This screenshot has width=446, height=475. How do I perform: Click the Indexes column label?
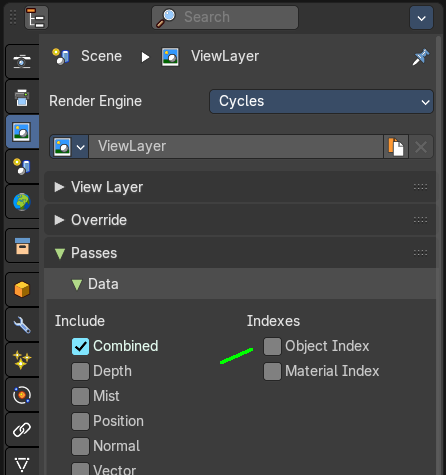point(273,321)
